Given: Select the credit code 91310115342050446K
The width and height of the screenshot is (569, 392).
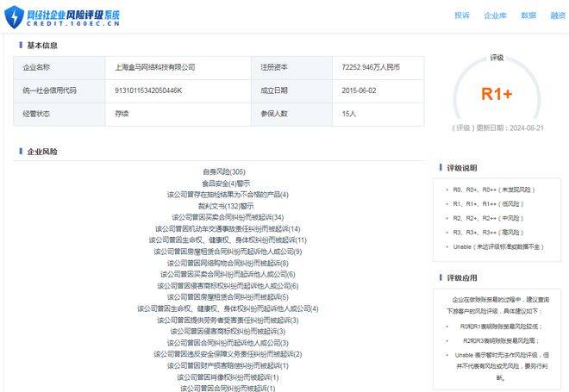Looking at the screenshot, I should 148,90.
